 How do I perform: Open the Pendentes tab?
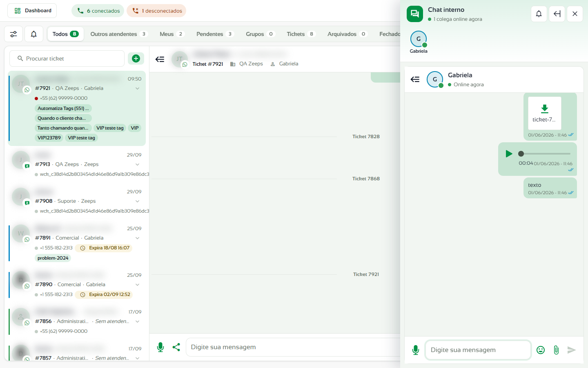pyautogui.click(x=215, y=34)
